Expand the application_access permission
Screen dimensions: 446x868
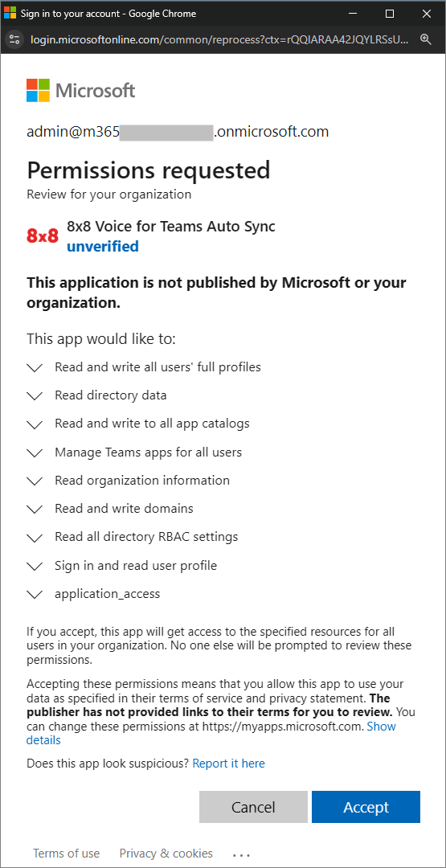click(35, 595)
